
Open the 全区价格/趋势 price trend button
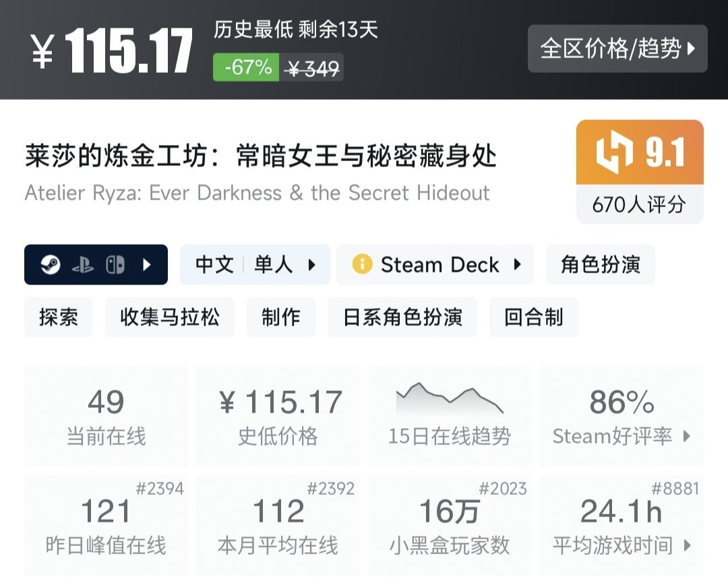[x=617, y=49]
